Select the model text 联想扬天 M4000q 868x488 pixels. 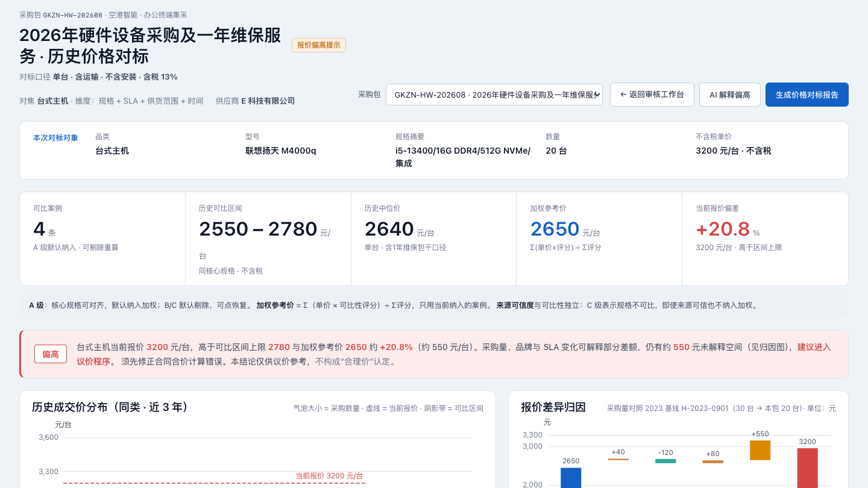pyautogui.click(x=281, y=151)
